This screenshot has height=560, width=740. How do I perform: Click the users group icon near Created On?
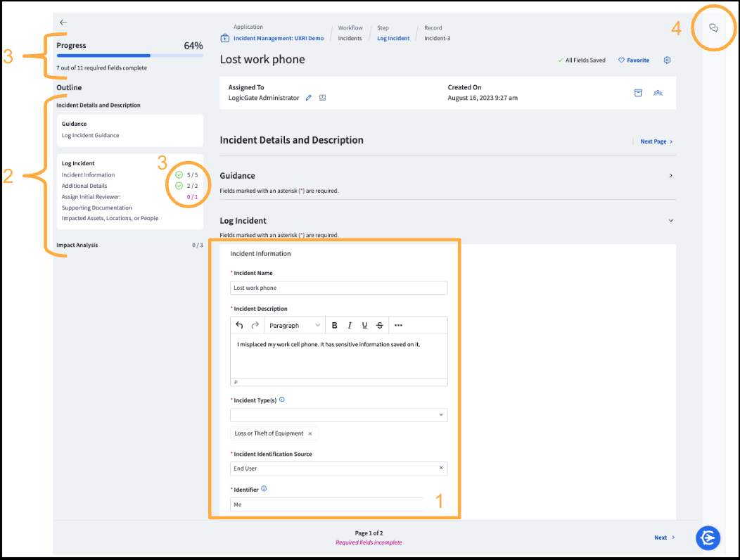click(658, 91)
